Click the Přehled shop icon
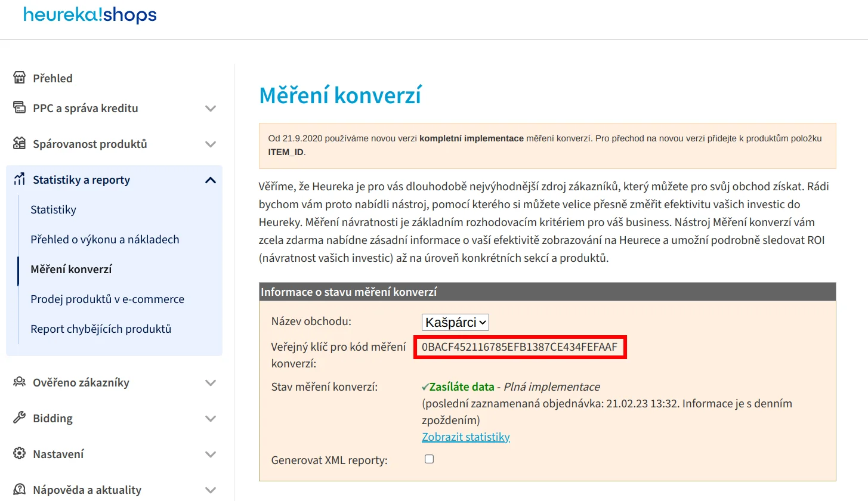 pyautogui.click(x=20, y=78)
